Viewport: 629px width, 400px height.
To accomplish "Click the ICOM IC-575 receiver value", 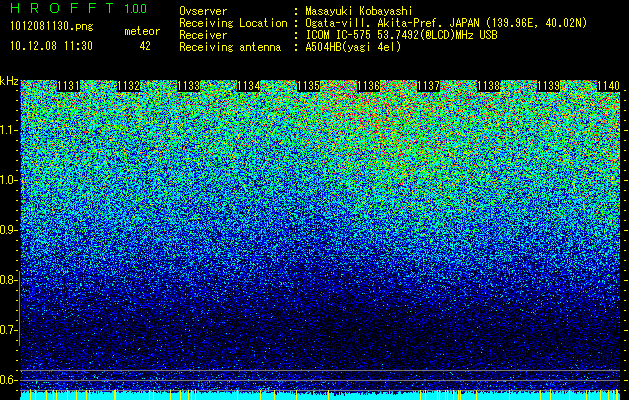I will [x=401, y=35].
